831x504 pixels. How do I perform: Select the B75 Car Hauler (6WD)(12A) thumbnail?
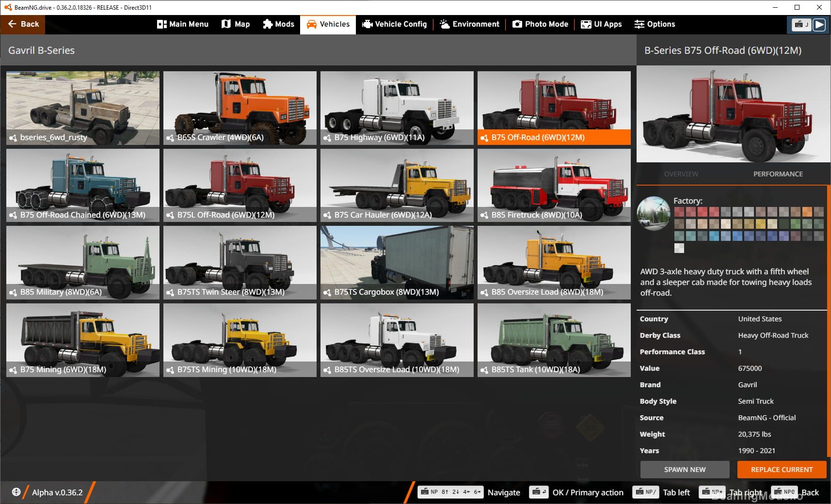[397, 185]
